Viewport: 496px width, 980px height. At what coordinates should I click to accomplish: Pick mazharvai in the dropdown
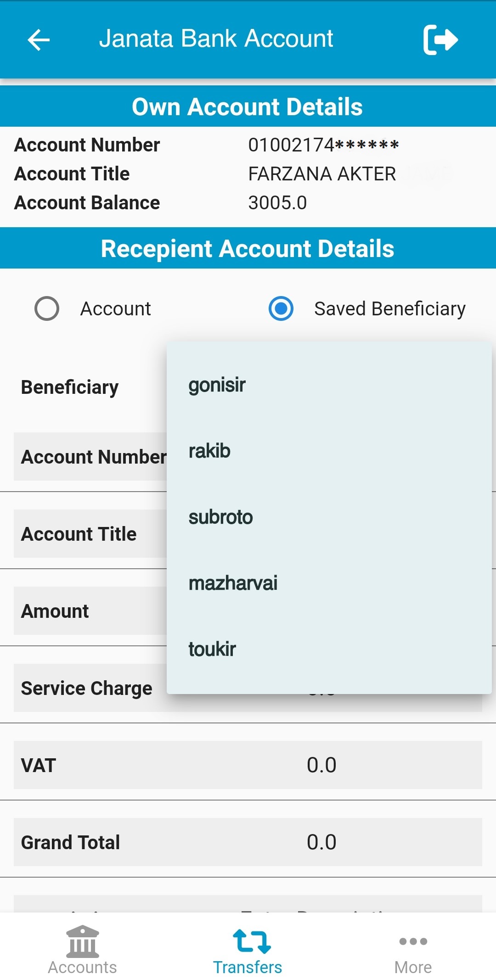pos(233,583)
